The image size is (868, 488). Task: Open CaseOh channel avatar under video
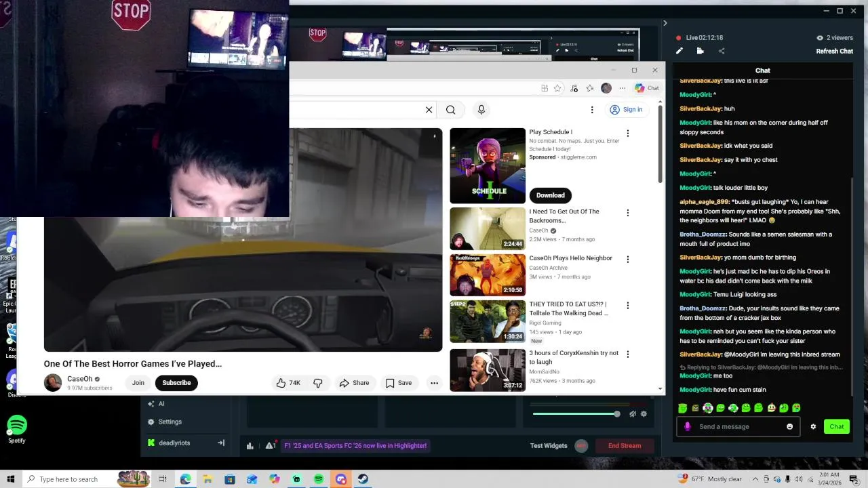[x=53, y=383]
